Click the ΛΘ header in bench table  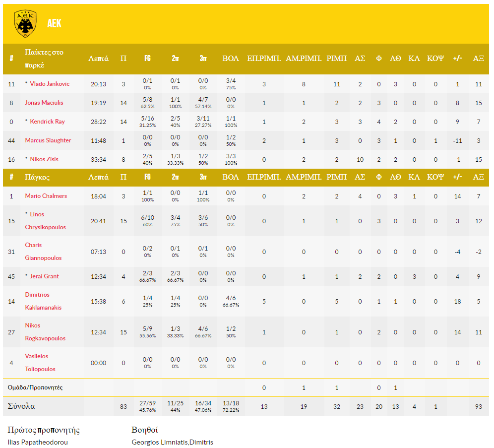pos(395,178)
